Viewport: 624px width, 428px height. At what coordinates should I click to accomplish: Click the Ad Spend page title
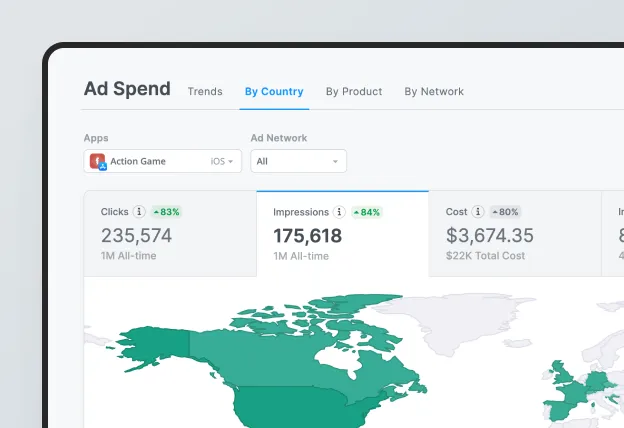click(127, 88)
